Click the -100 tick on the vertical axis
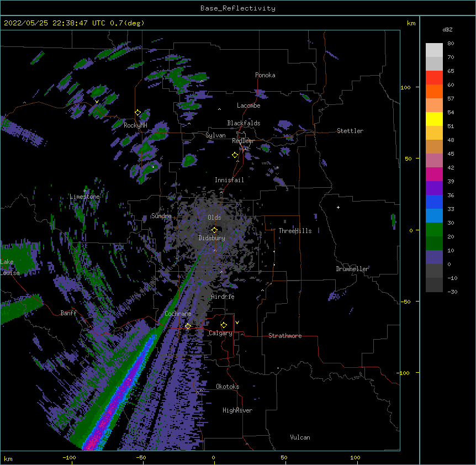Screen dimensions: 476x465 pos(404,373)
